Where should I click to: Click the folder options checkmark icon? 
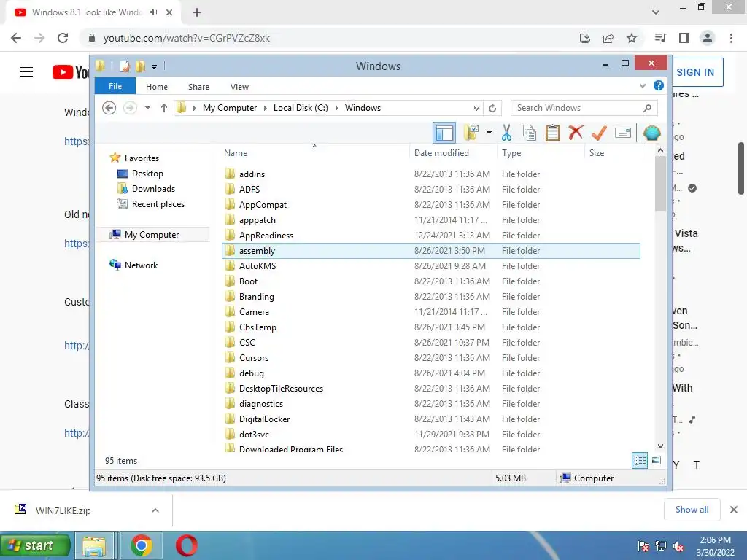click(x=471, y=133)
